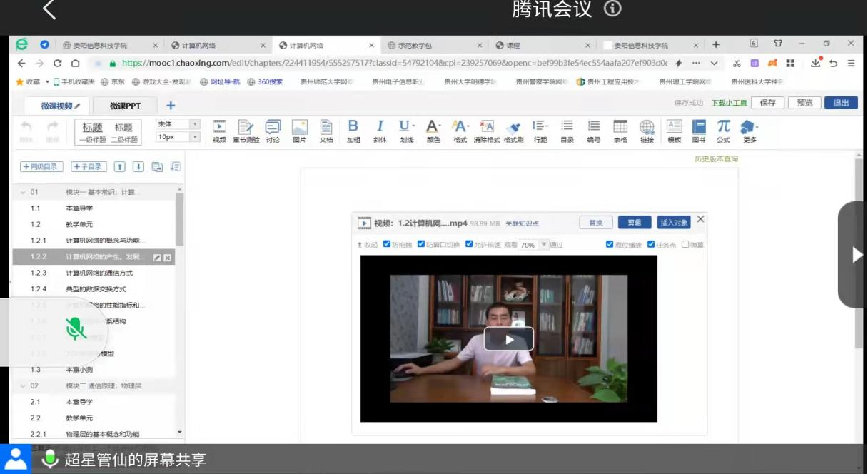Click the 保存 save button

767,103
